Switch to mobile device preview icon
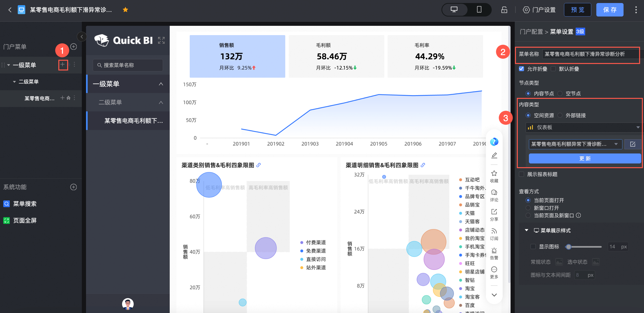 coord(479,10)
